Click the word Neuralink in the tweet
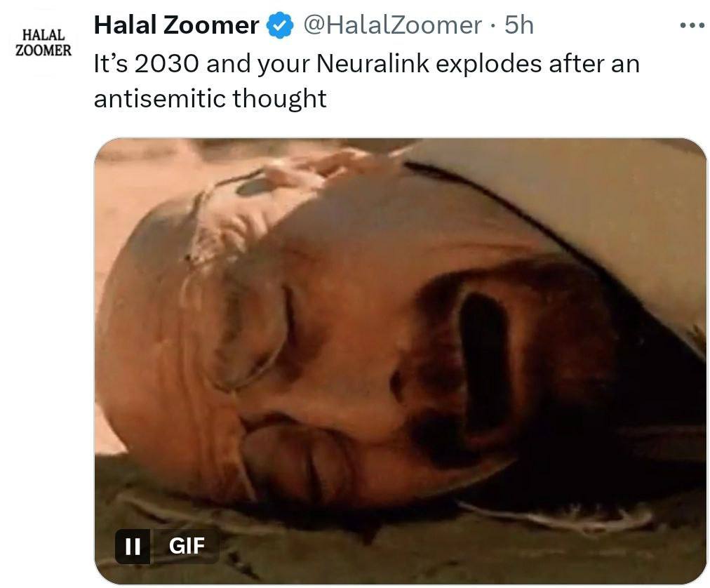The height and width of the screenshot is (588, 710). click(x=373, y=63)
